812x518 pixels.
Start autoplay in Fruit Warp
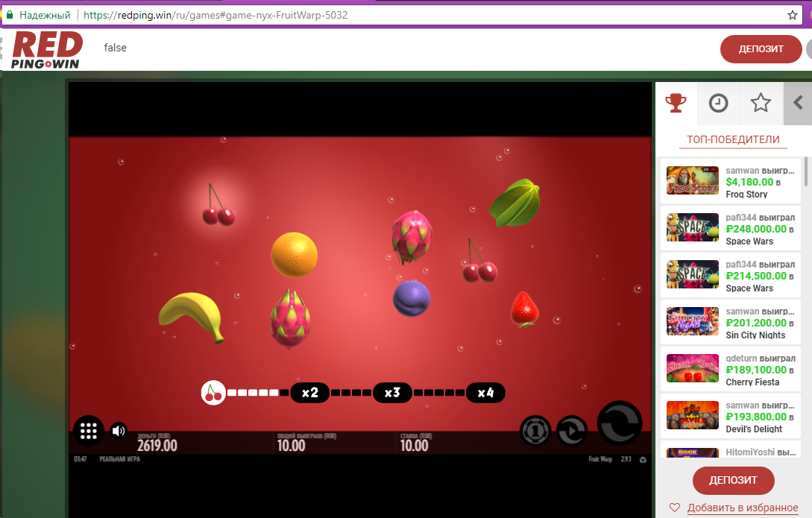click(x=572, y=431)
